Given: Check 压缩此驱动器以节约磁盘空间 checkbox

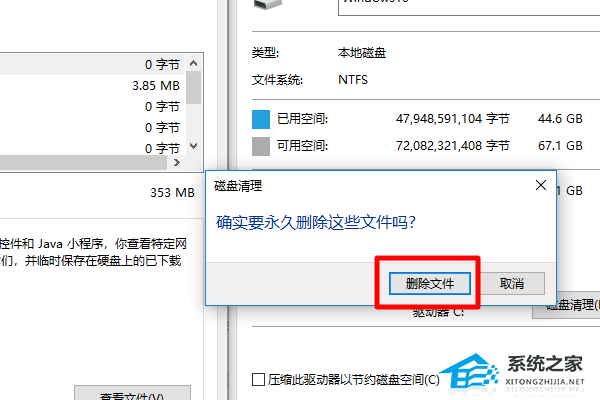Looking at the screenshot, I should coord(258,379).
